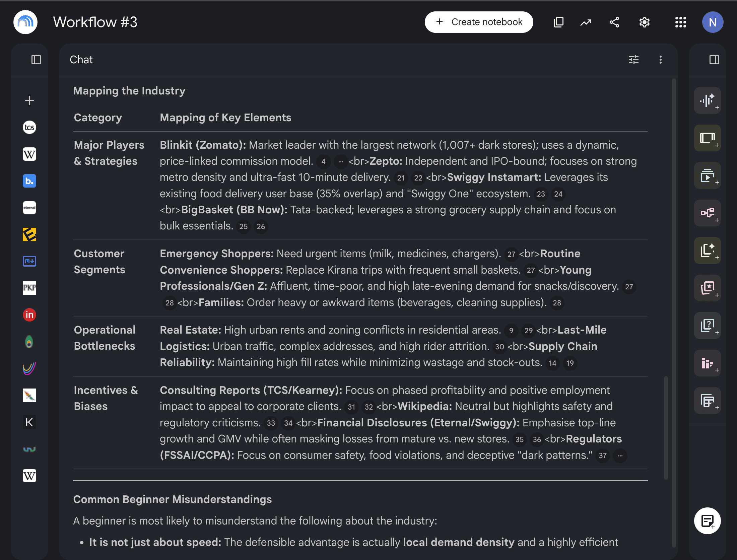
Task: Open citation 21 for Zepto
Action: pos(401,178)
